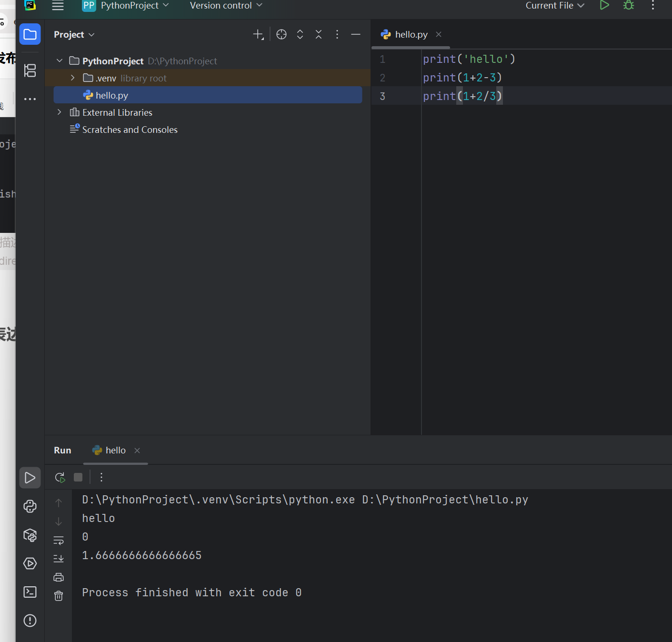Click line number 2 in gutter

pos(382,78)
